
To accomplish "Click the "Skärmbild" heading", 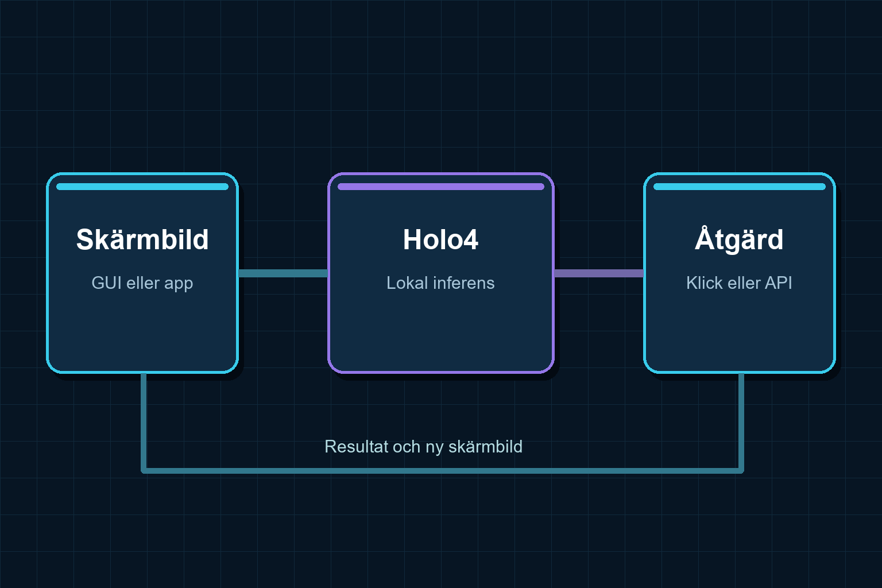I will [142, 239].
